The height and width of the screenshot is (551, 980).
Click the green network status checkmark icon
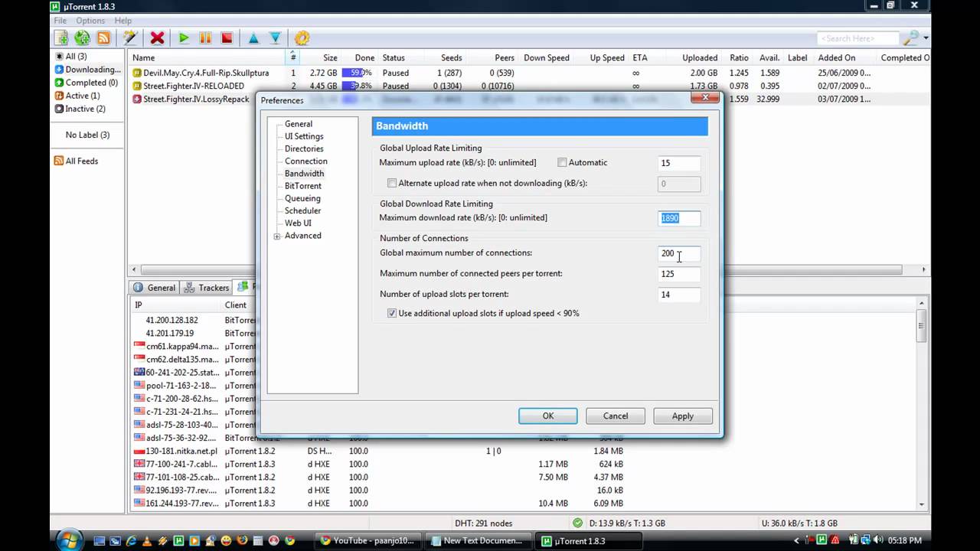(577, 523)
